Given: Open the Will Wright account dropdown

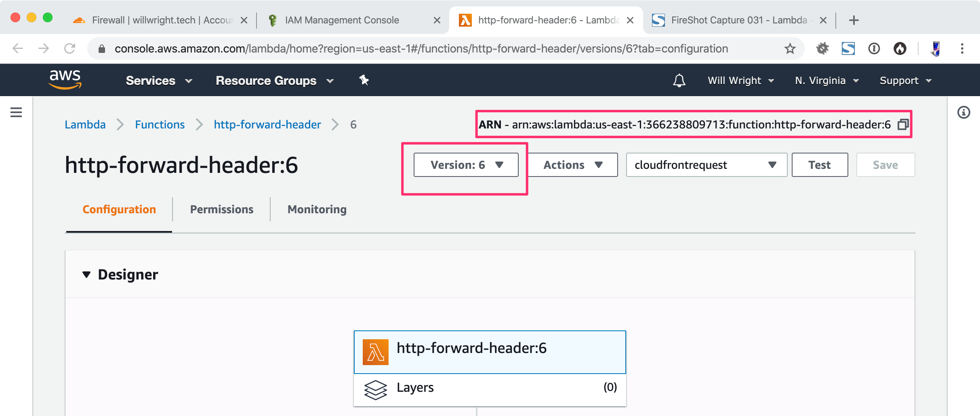Looking at the screenshot, I should click(x=741, y=80).
